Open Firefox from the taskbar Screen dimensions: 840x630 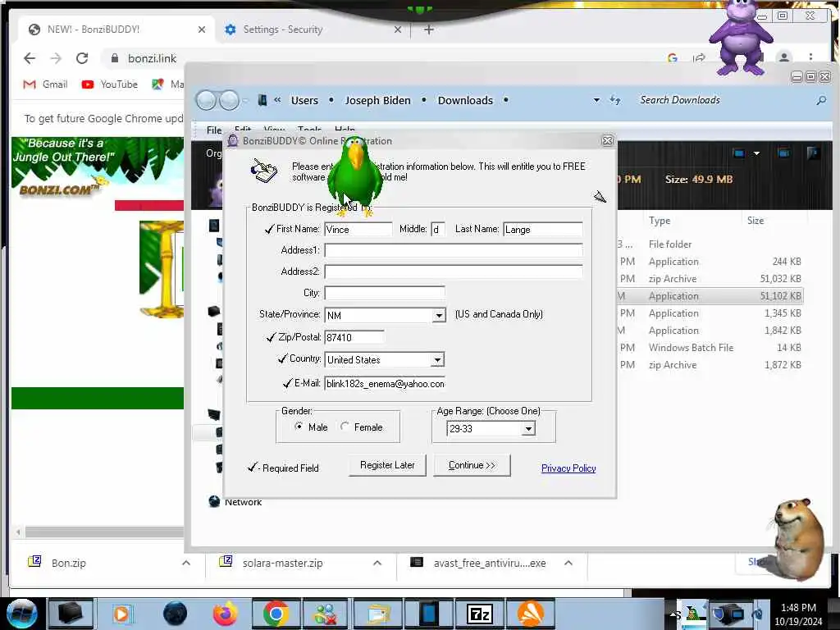click(x=225, y=614)
